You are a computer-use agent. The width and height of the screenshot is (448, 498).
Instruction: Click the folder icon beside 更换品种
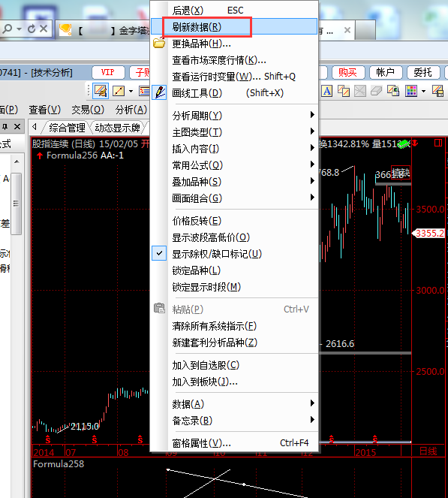[159, 44]
